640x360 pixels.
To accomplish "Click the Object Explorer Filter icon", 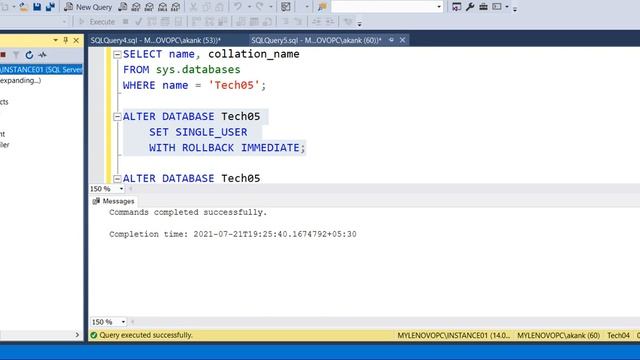I will click(x=16, y=55).
